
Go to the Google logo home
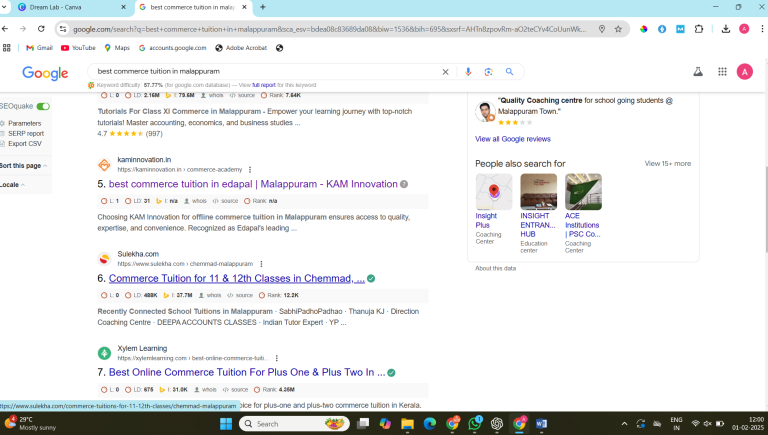45,73
